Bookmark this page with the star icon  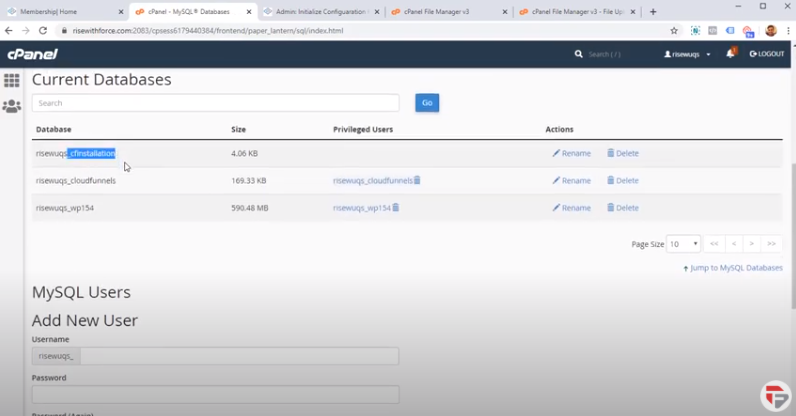click(673, 31)
